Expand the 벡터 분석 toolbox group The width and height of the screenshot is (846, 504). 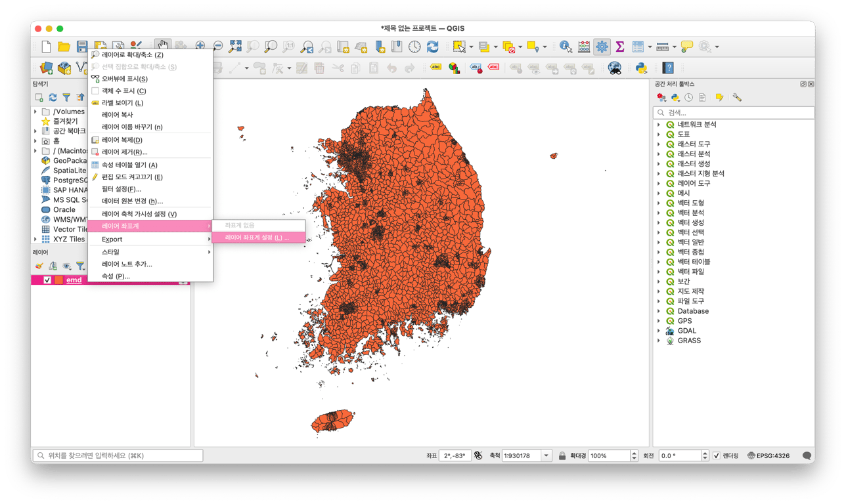point(659,213)
